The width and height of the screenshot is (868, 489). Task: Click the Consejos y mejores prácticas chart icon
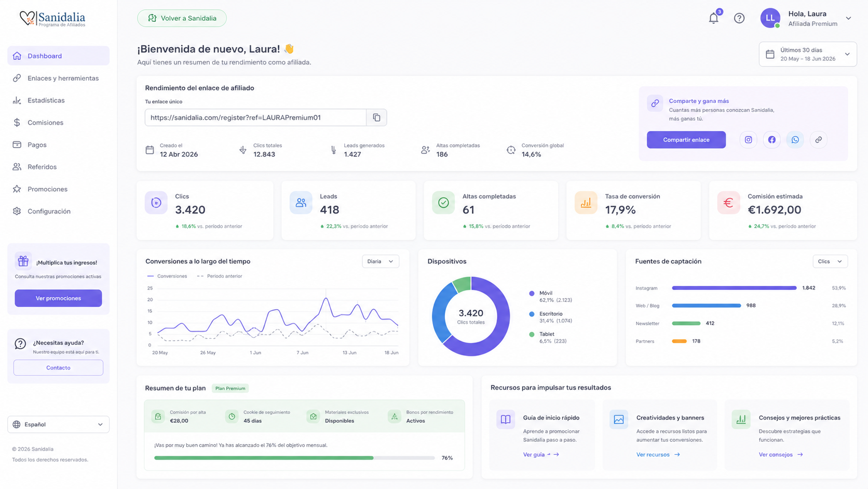[x=741, y=419]
